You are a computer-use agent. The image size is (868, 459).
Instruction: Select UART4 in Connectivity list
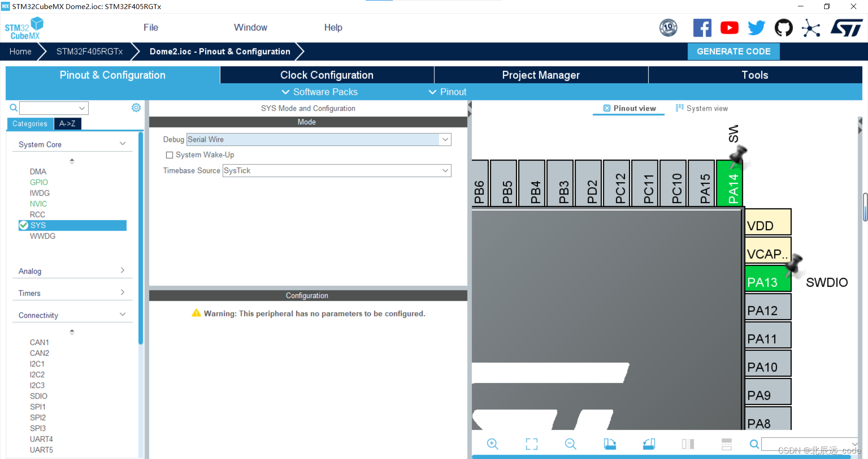(x=41, y=439)
